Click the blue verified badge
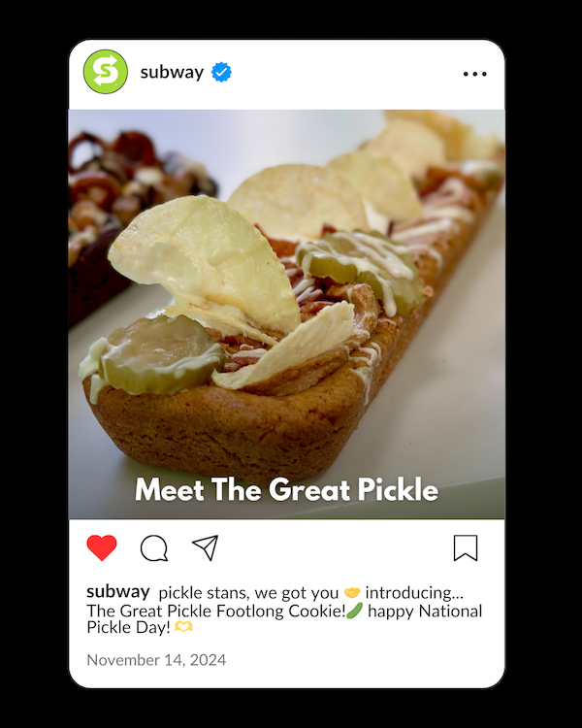 pyautogui.click(x=221, y=73)
